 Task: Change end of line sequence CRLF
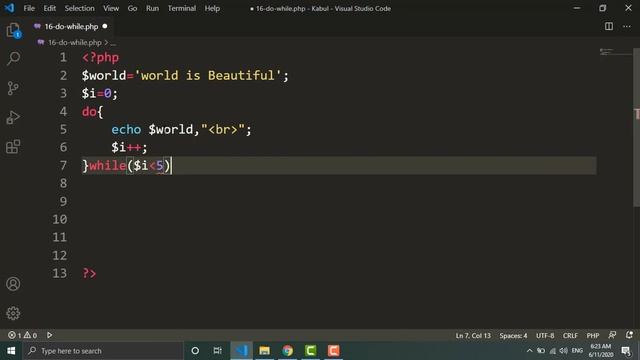pyautogui.click(x=570, y=336)
